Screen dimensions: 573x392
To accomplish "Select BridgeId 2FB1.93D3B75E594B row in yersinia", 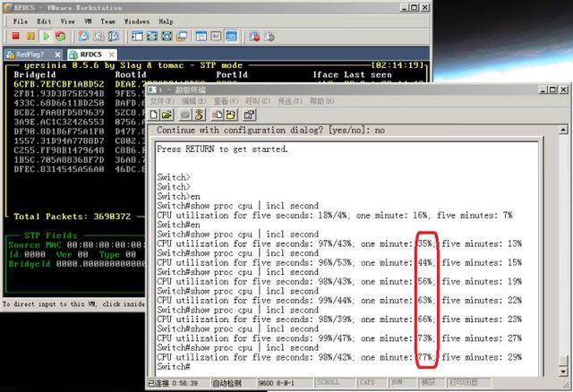I will click(59, 93).
